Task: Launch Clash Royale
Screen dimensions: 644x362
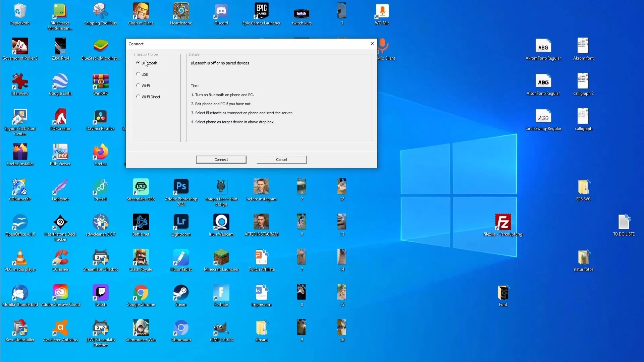Action: click(141, 260)
